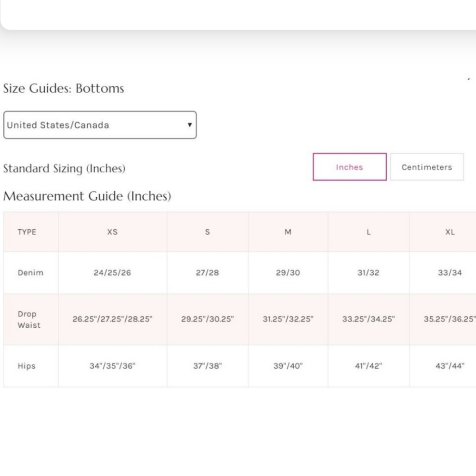Switch units to Inches
Image resolution: width=476 pixels, height=476 pixels.
point(349,167)
